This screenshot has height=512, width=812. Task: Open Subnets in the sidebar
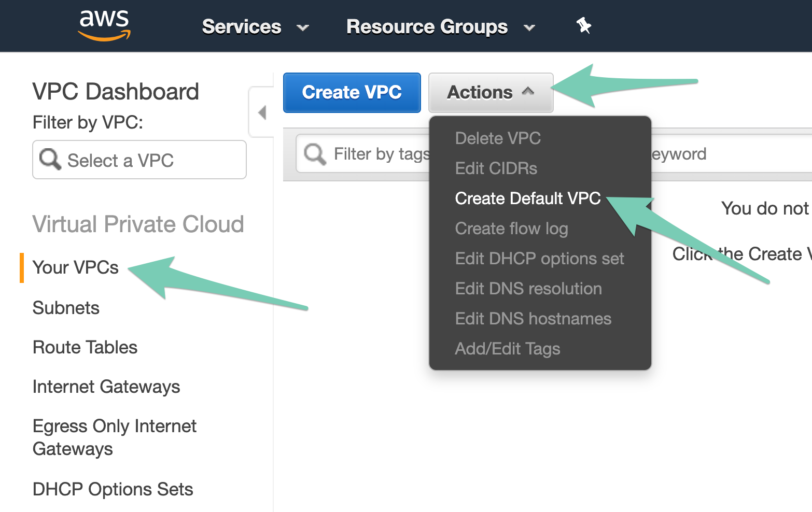(66, 308)
